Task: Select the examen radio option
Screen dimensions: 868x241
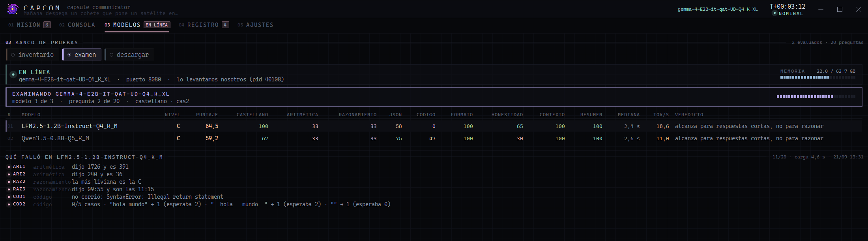Action: click(82, 55)
